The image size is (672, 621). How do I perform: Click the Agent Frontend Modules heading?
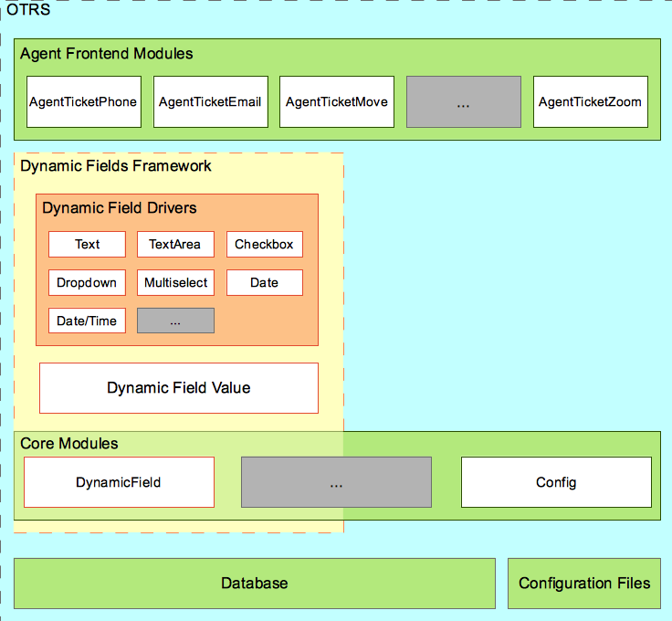[107, 54]
